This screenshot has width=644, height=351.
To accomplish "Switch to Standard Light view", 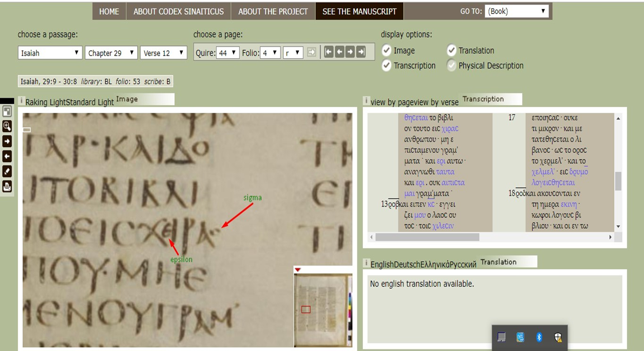I will coord(90,102).
